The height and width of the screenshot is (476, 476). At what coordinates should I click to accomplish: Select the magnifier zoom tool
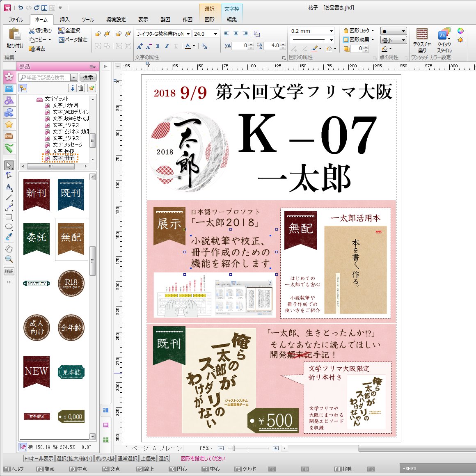coord(9,259)
